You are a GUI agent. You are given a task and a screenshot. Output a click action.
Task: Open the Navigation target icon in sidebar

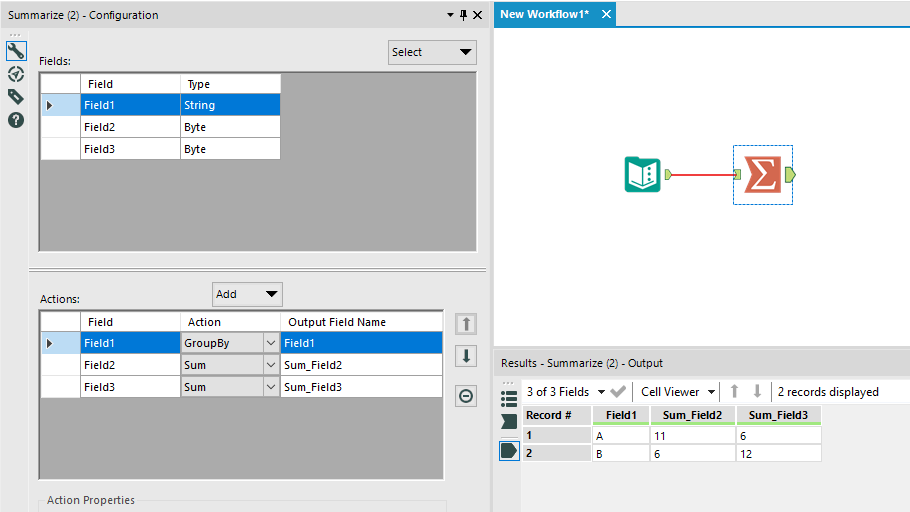(16, 74)
